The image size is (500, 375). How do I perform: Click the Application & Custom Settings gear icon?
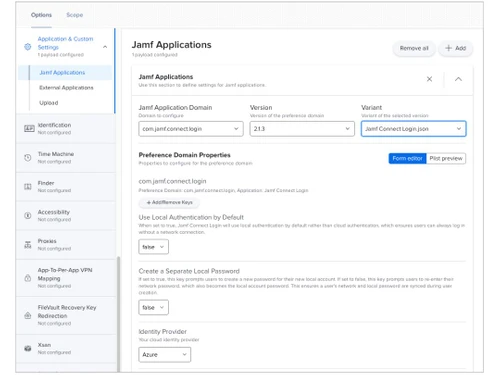pyautogui.click(x=28, y=47)
